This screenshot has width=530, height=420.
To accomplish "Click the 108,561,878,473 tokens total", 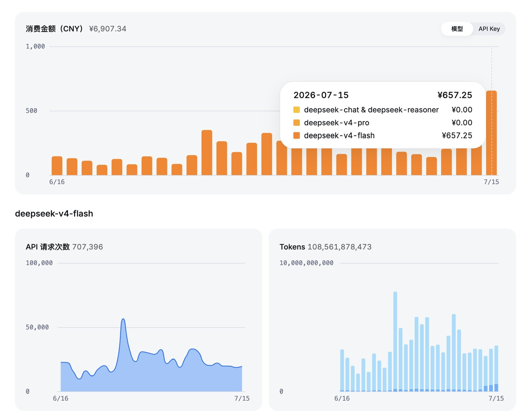I will (x=339, y=247).
